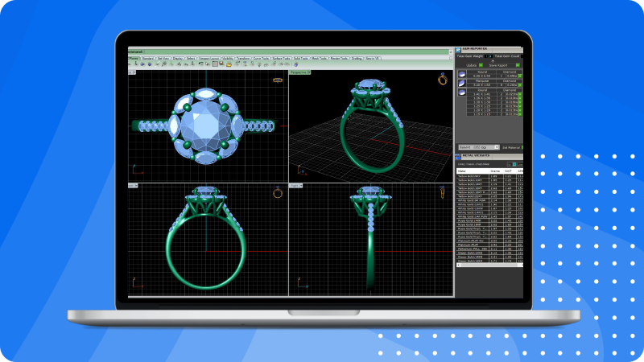
Task: Click the left arrow of the Metal Weights scrollbar
Action: pyautogui.click(x=459, y=265)
